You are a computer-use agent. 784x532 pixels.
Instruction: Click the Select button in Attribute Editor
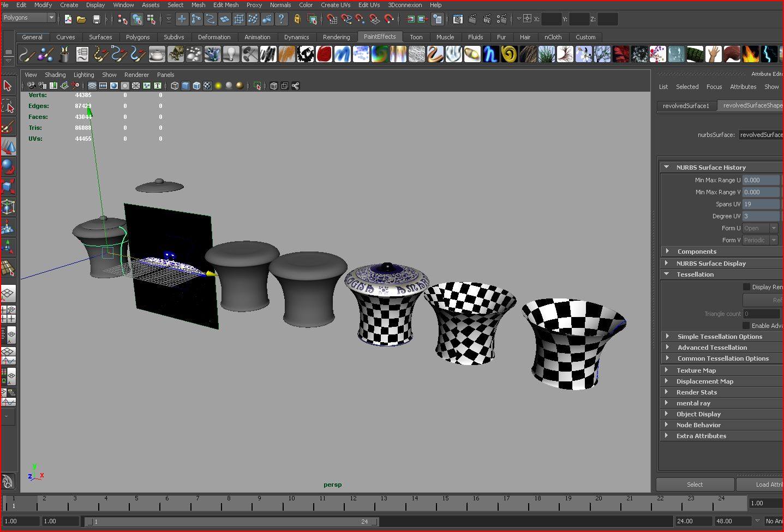[x=695, y=485]
